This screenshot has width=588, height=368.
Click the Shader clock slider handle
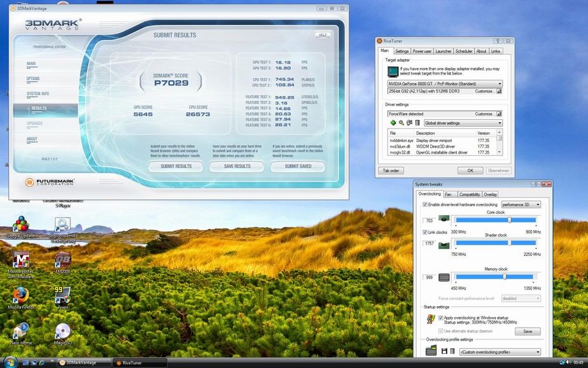point(509,243)
